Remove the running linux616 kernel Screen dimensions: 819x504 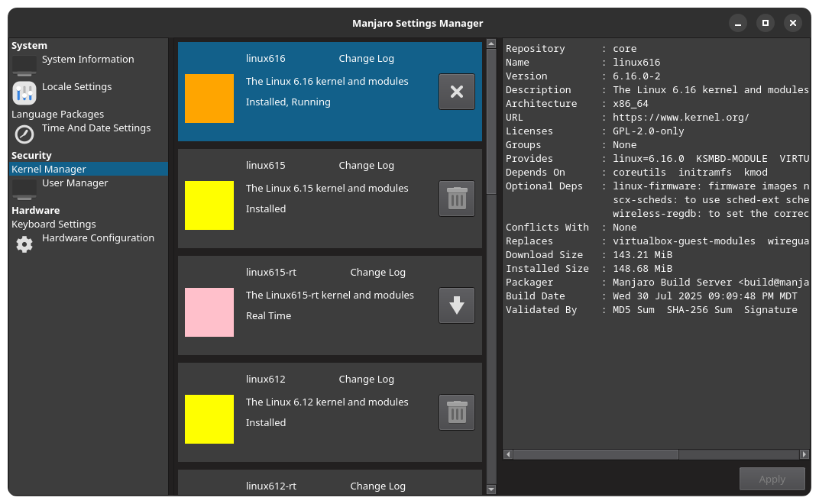(x=456, y=92)
